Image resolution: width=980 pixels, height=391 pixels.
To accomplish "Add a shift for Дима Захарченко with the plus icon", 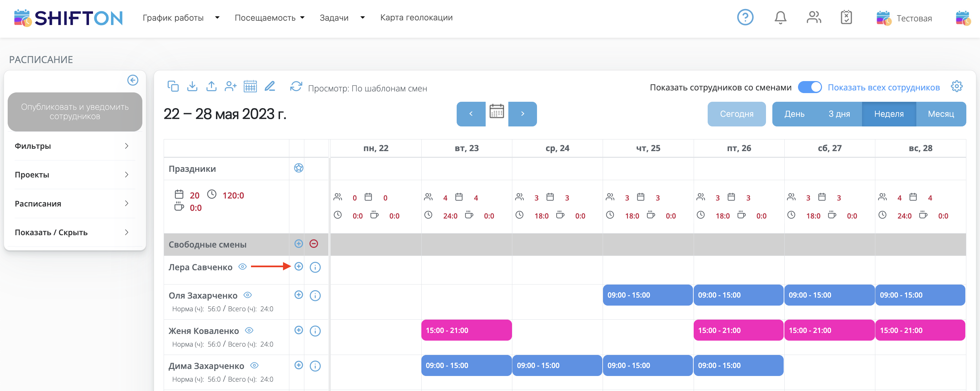I will (x=299, y=365).
